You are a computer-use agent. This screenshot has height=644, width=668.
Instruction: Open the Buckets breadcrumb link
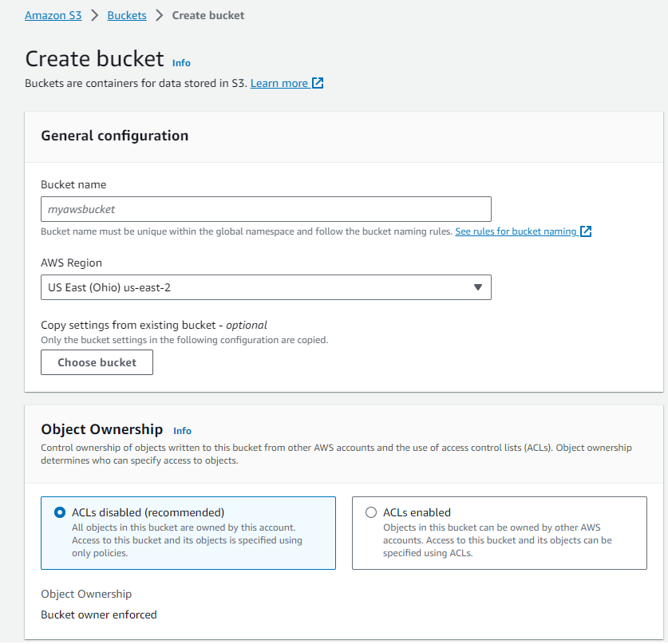[126, 14]
